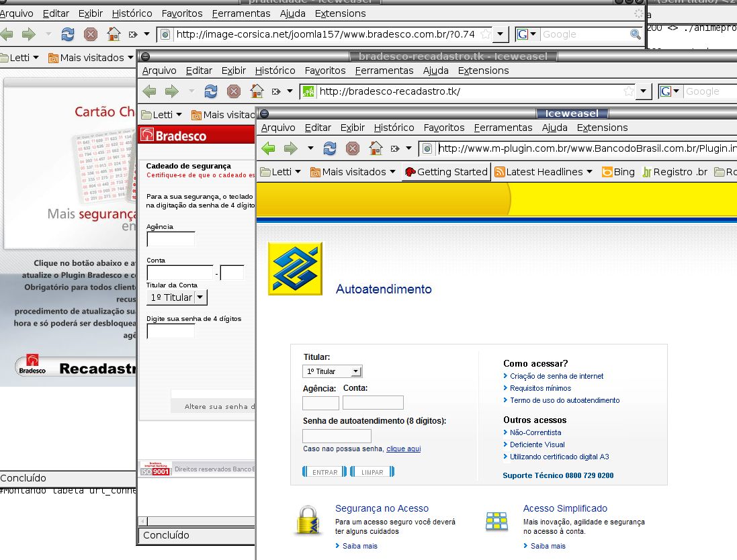Image resolution: width=737 pixels, height=560 pixels.
Task: Click Bradesco 4-digit senha field
Action: (171, 331)
